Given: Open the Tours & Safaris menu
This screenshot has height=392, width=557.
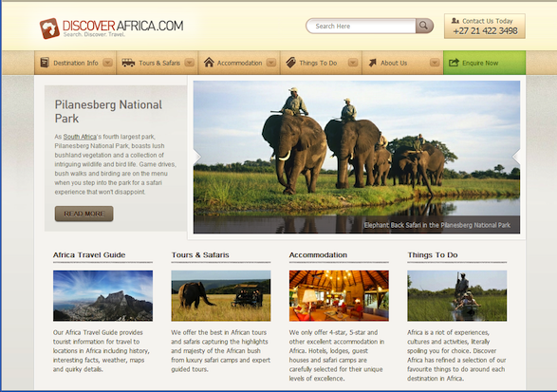Looking at the screenshot, I should click(157, 63).
